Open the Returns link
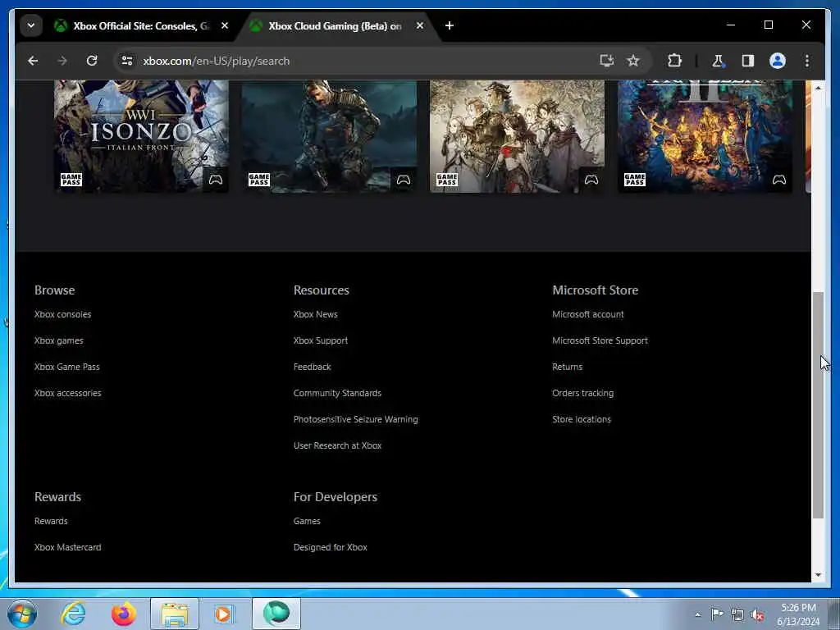The image size is (840, 630). click(568, 367)
